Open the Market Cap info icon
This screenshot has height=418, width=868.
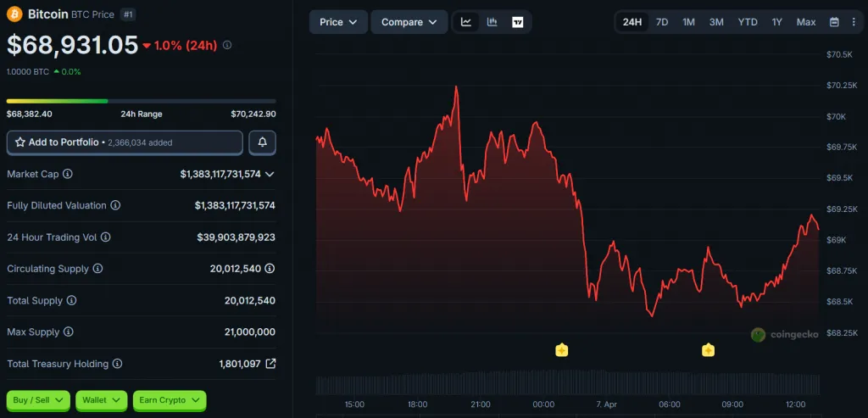click(x=68, y=174)
